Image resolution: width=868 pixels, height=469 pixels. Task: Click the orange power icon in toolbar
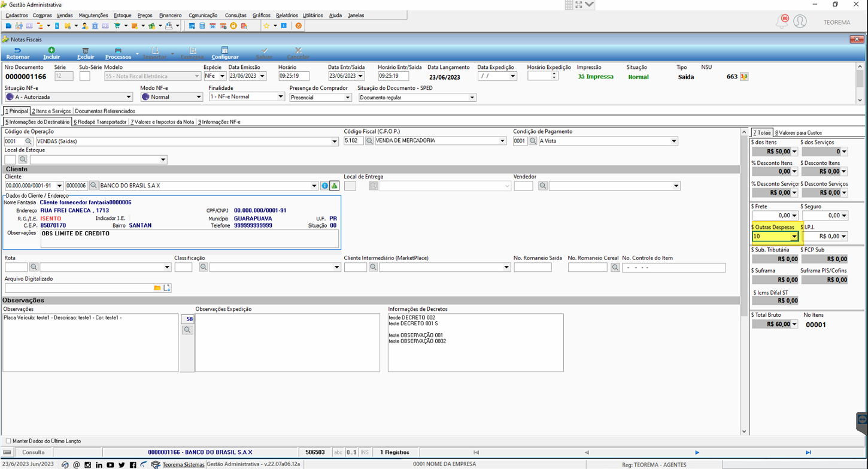(x=298, y=26)
